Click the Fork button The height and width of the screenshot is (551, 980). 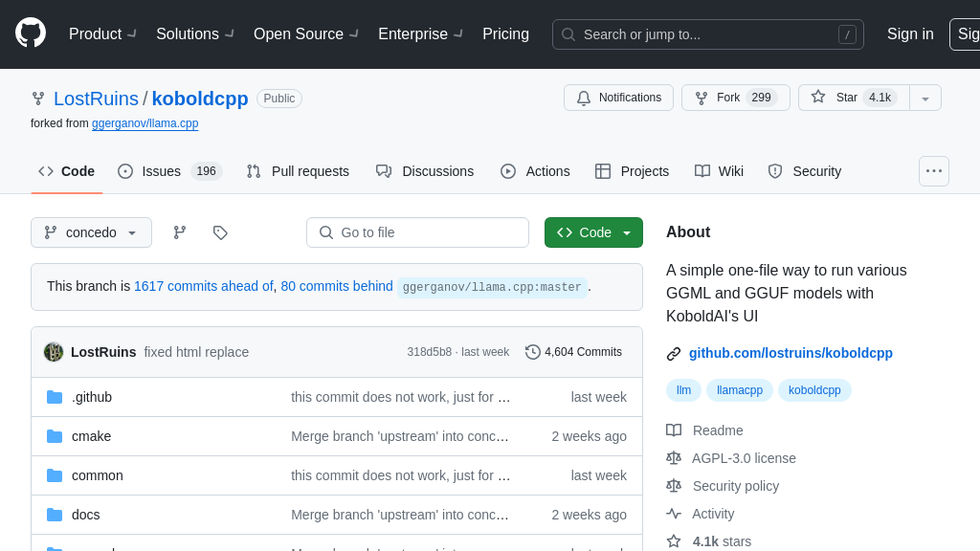[736, 98]
